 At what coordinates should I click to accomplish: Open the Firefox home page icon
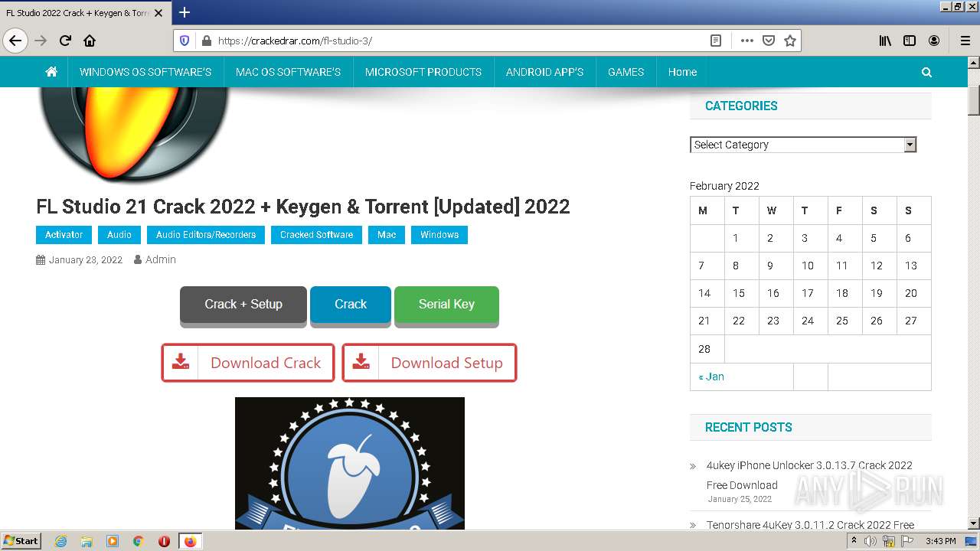point(90,41)
